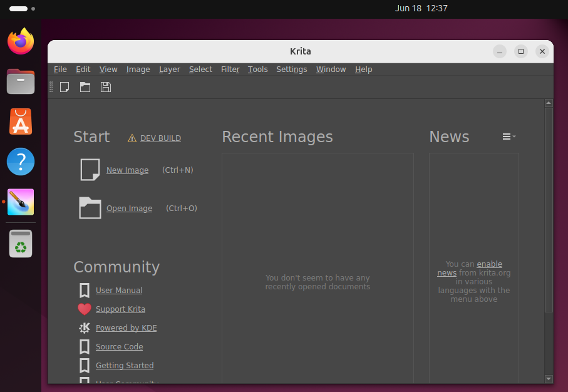
Task: Open the Window menu
Action: point(331,70)
